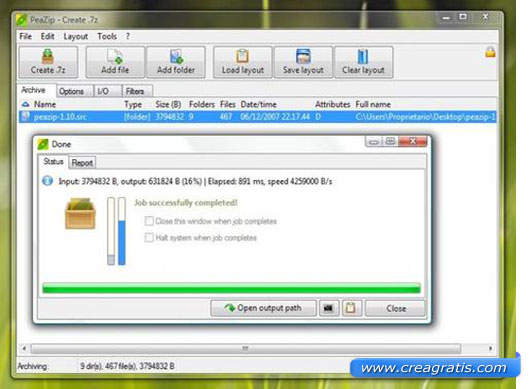Viewport: 530px width, 389px height.
Task: Click the Load layout toolbar button
Action: (x=243, y=62)
